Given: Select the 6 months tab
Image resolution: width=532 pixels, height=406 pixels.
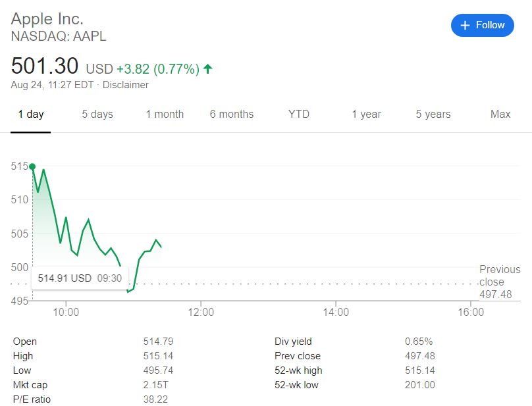Looking at the screenshot, I should pyautogui.click(x=232, y=114).
